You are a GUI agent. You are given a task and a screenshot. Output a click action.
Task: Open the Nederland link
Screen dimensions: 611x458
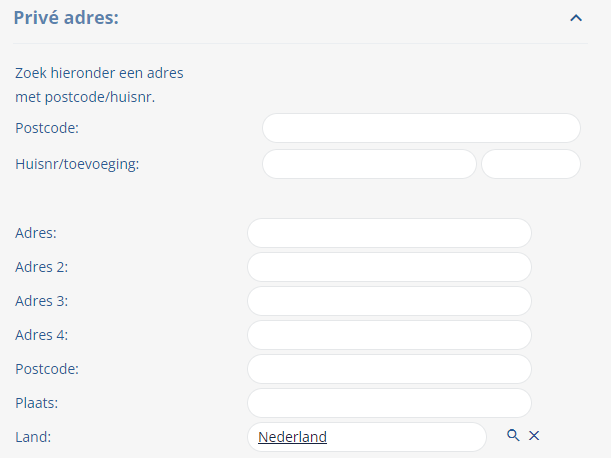[x=292, y=437]
